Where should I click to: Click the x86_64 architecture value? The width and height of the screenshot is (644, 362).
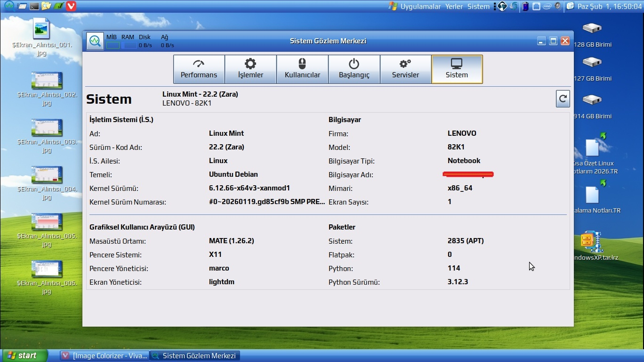click(x=460, y=188)
